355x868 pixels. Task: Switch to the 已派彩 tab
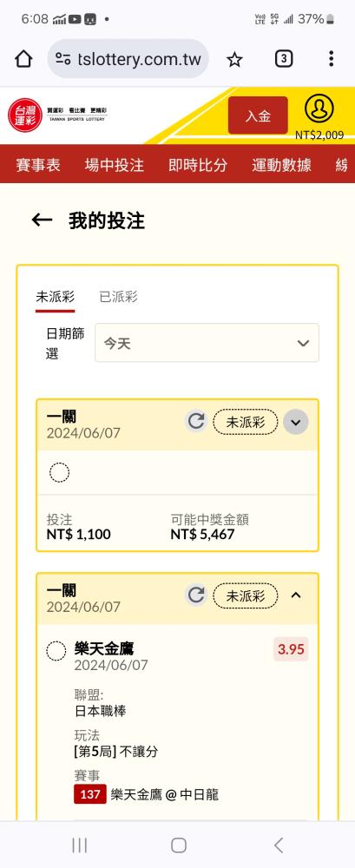point(118,297)
